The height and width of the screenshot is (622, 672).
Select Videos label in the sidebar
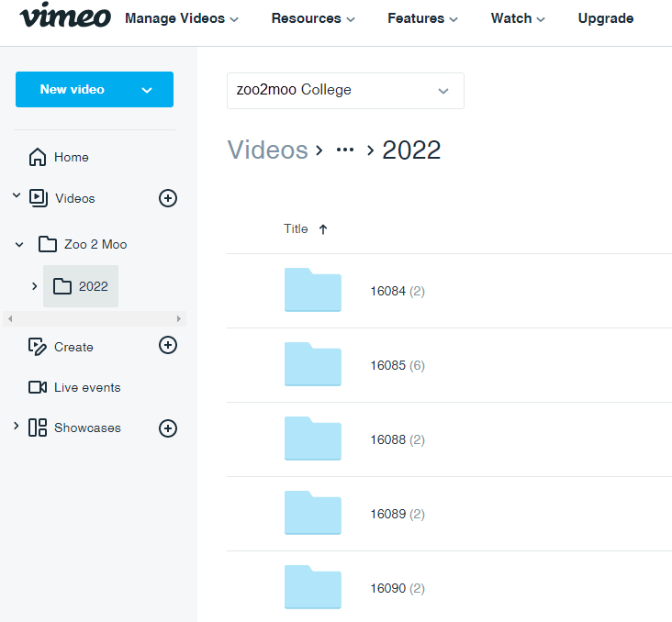point(75,198)
